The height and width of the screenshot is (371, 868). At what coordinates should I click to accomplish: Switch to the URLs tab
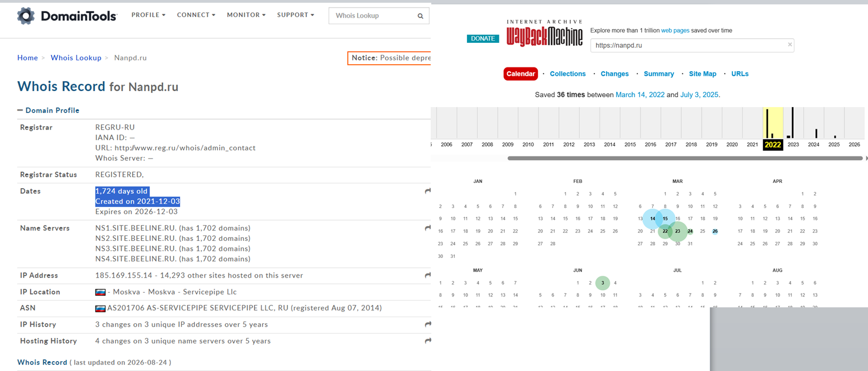point(739,74)
